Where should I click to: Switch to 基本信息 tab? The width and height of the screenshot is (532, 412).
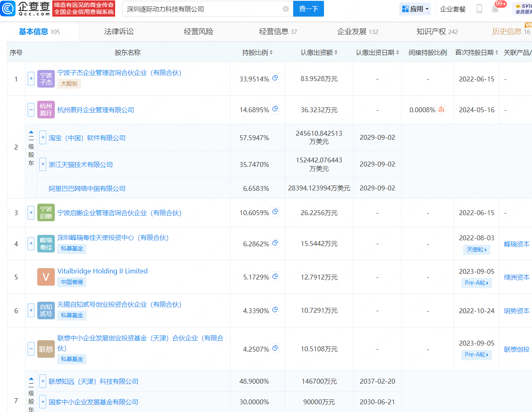coord(39,32)
